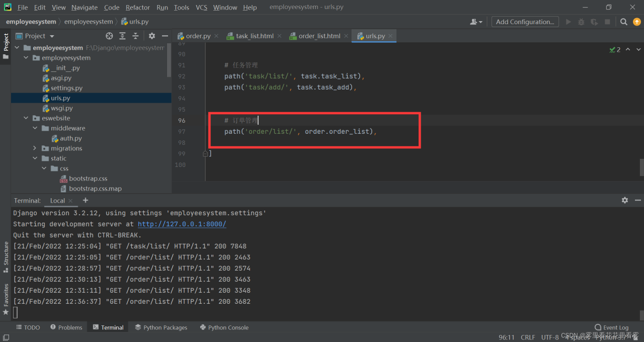The image size is (644, 342).
Task: Open the http://127.0.0.1:8000/ link in the terminal
Action: pyautogui.click(x=182, y=224)
